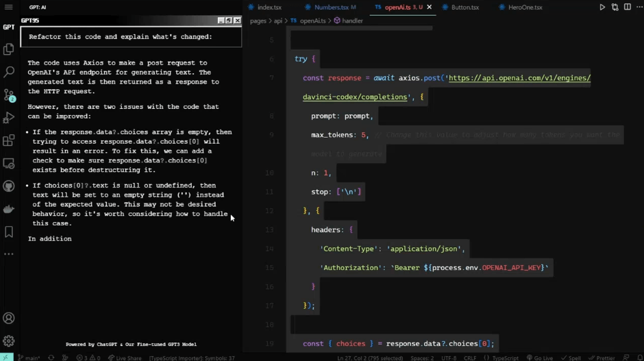Open the Search view in activity bar
Screen dimensions: 644x361
(9, 72)
